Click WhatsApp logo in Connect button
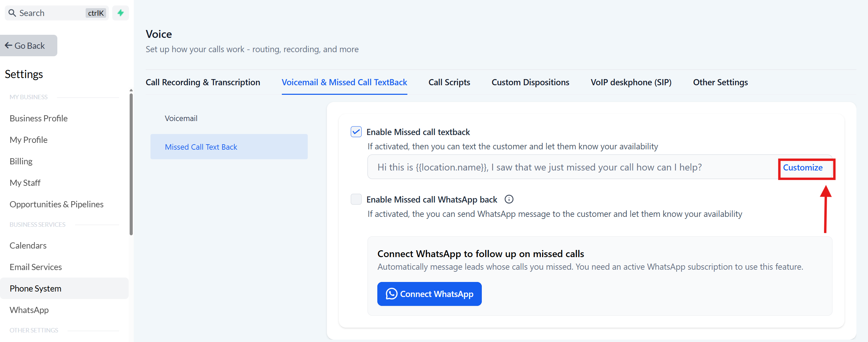Image resolution: width=868 pixels, height=342 pixels. point(391,294)
